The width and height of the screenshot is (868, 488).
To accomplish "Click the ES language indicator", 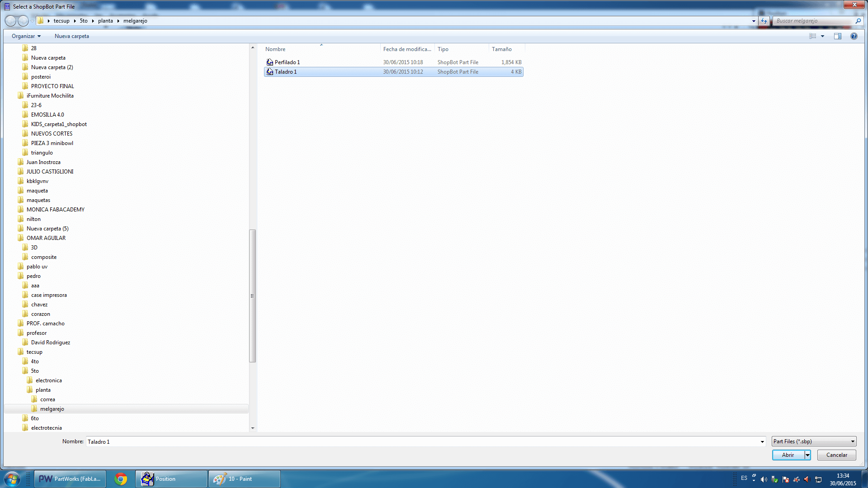I will [x=744, y=478].
